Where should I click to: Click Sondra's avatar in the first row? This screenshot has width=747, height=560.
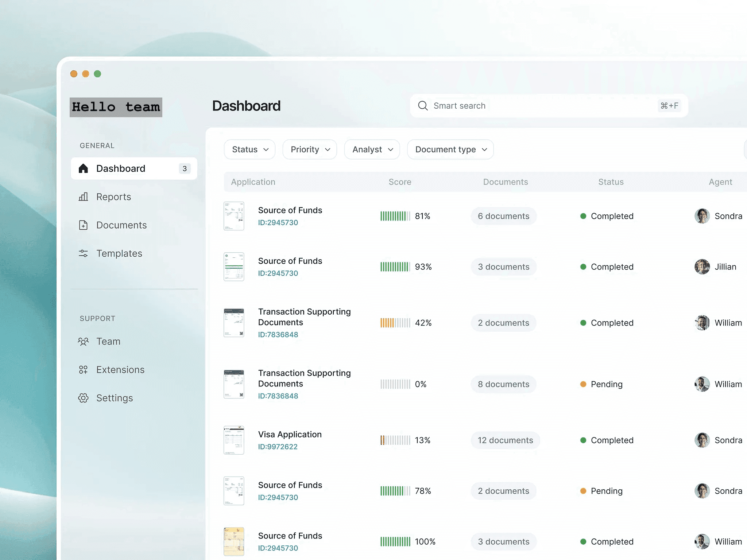702,216
